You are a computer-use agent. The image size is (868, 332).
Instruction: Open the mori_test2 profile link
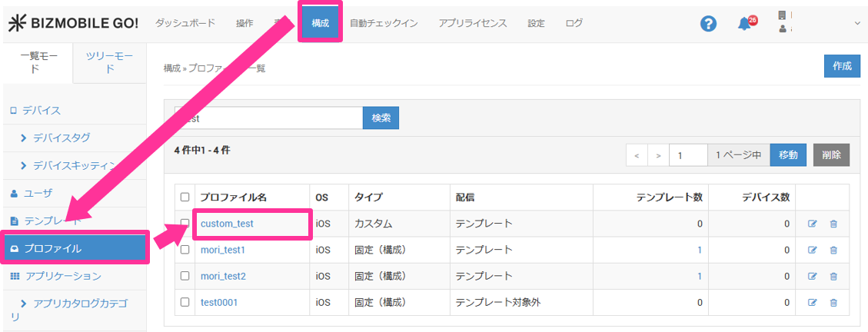coord(223,276)
